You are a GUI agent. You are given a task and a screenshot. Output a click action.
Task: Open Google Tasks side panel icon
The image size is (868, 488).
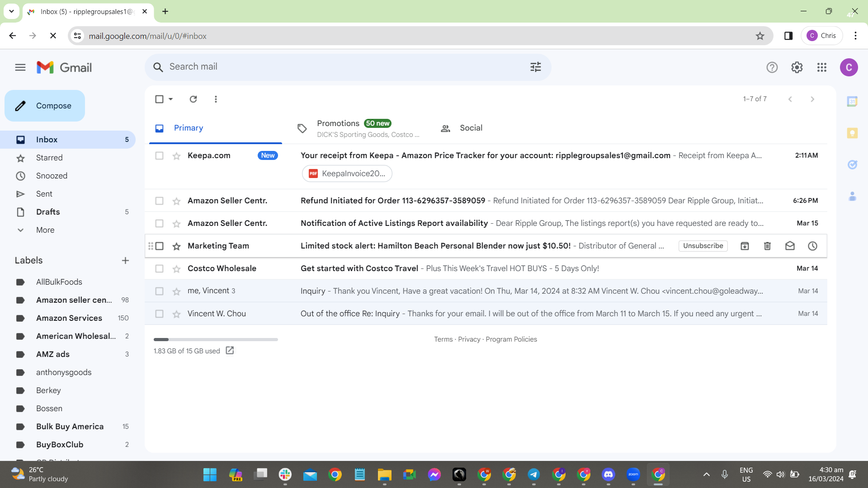pyautogui.click(x=852, y=164)
